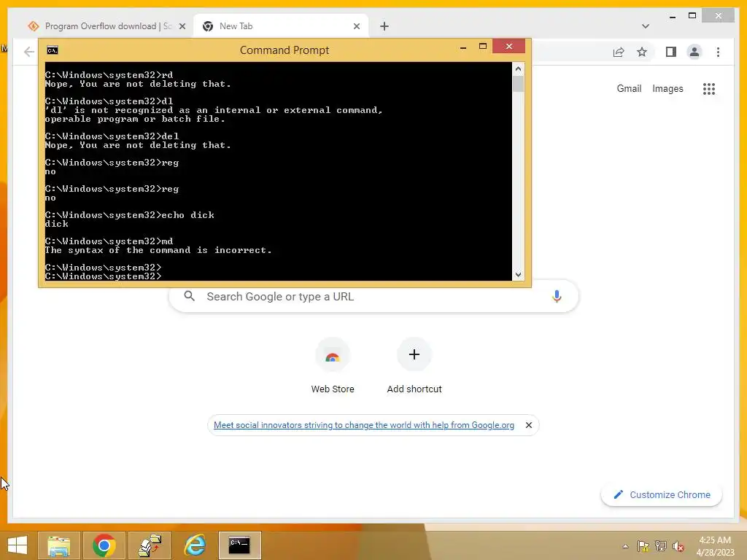Click the muted volume tray icon
Screen dimensions: 747x560
click(678, 546)
